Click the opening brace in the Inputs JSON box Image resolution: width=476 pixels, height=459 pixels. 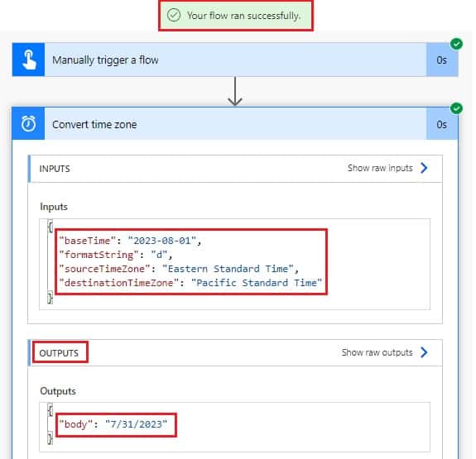click(50, 227)
